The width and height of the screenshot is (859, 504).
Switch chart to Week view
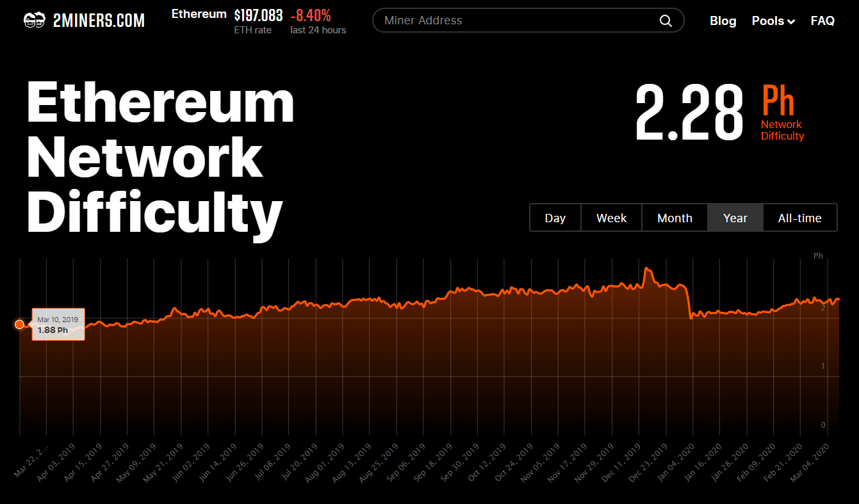611,218
